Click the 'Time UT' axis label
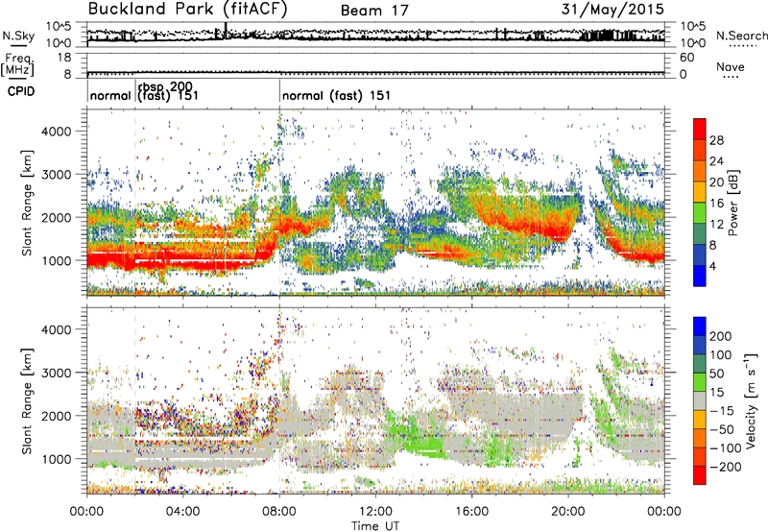The width and height of the screenshot is (768, 532). [375, 525]
